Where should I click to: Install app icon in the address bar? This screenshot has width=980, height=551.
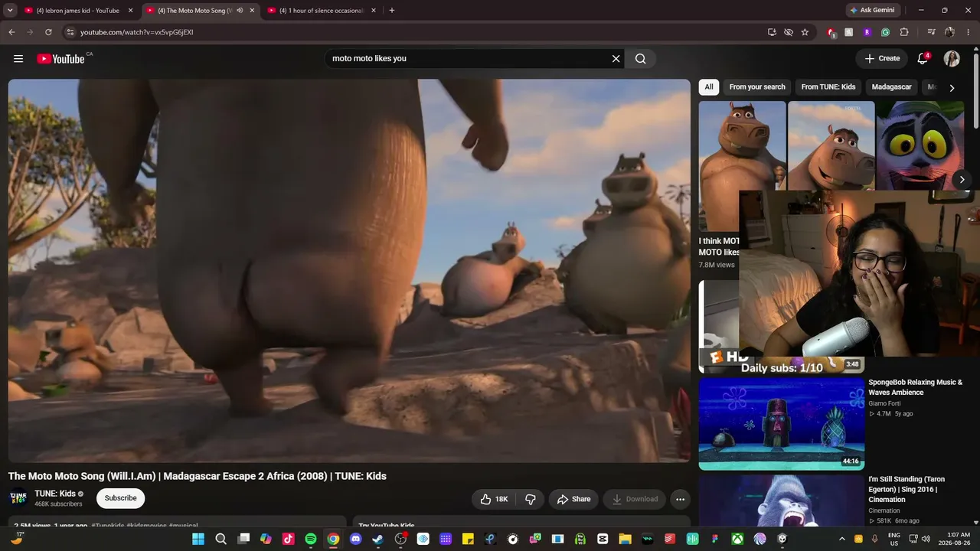coord(772,32)
